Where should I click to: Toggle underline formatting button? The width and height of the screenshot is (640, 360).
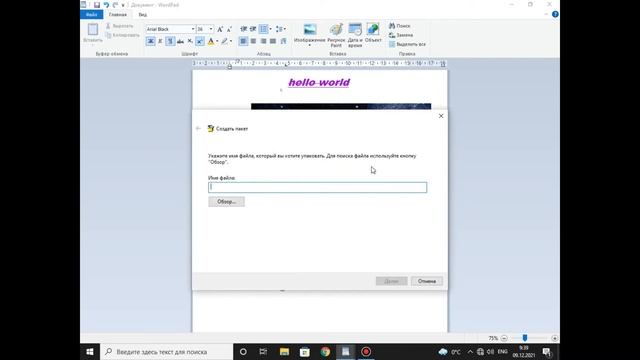tap(170, 41)
